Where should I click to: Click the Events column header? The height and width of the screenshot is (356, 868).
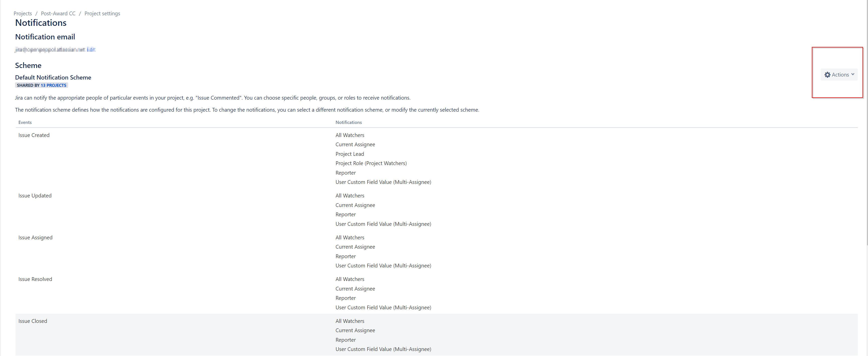25,122
